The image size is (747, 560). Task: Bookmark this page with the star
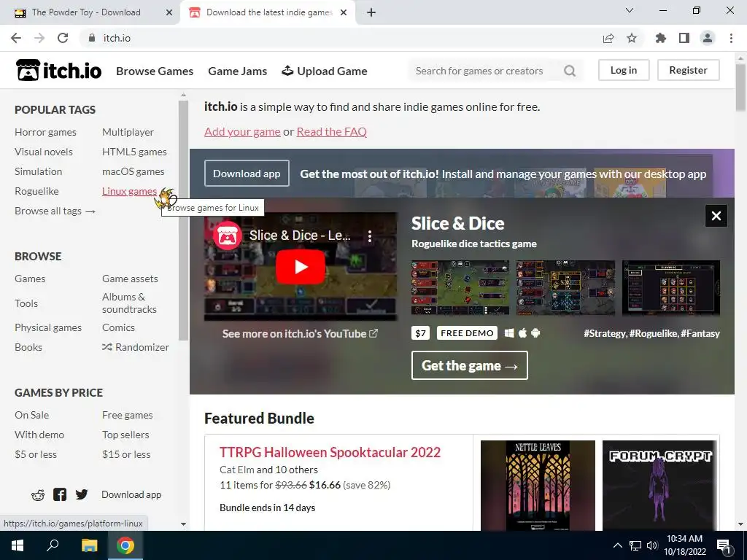632,38
